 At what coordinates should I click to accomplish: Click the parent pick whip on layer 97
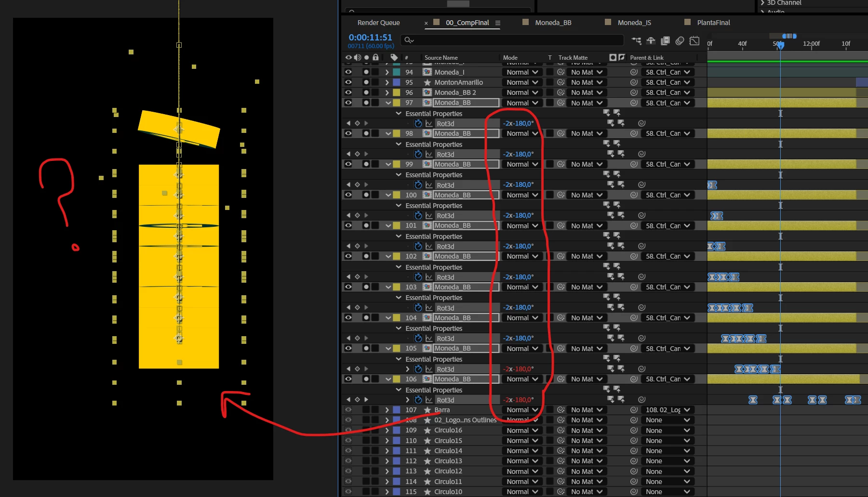tap(634, 103)
